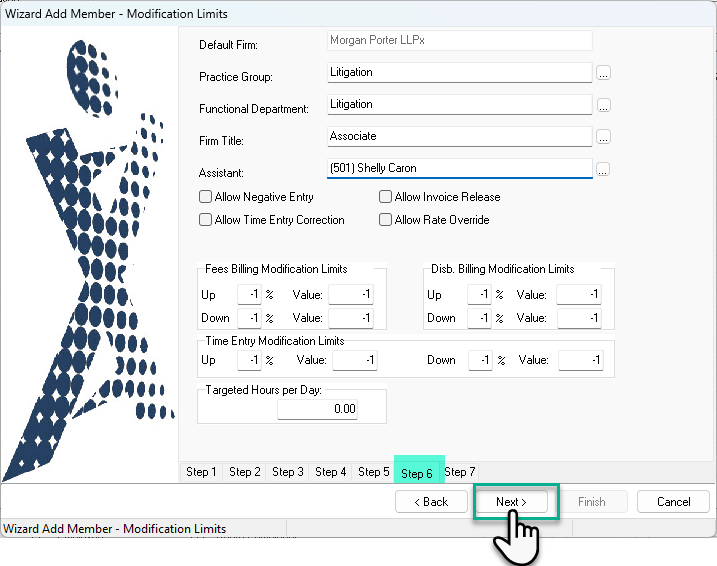Tick the Allow Invoice Release checkbox
Image resolution: width=717 pixels, height=566 pixels.
385,197
